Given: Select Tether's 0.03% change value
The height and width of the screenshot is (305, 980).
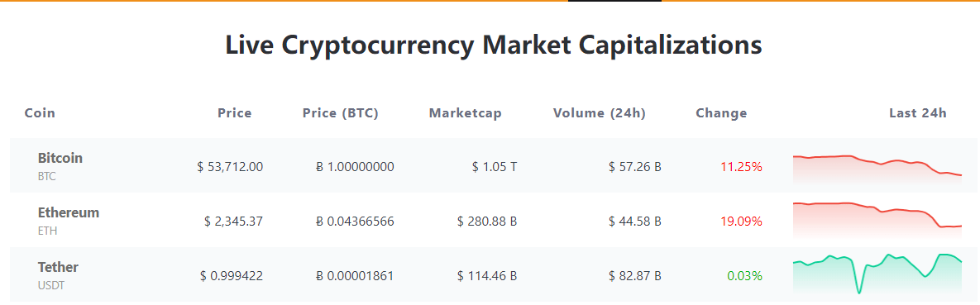Looking at the screenshot, I should (744, 275).
